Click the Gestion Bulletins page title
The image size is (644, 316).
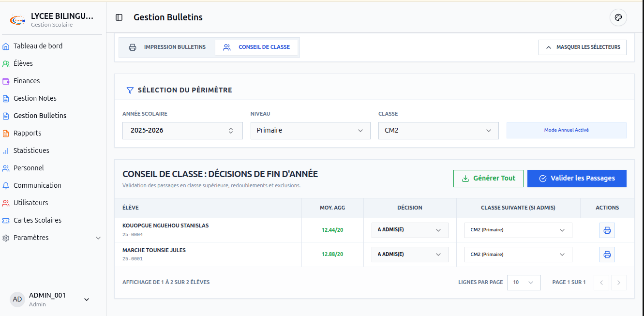pyautogui.click(x=168, y=17)
